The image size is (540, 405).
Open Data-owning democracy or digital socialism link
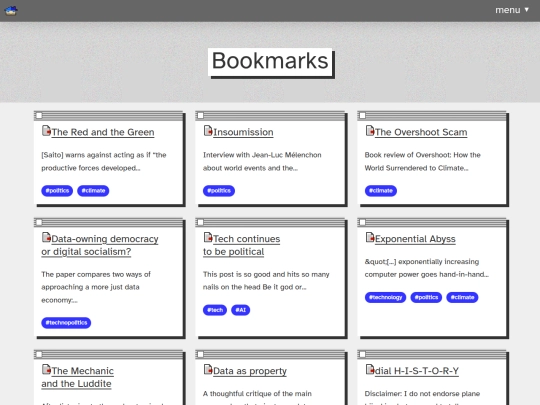click(100, 245)
